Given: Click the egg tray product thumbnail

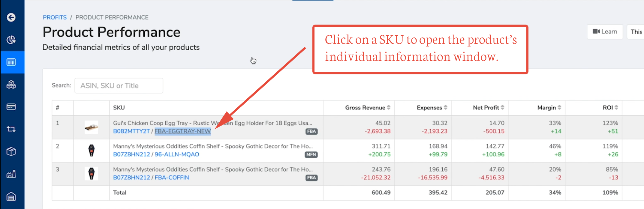Looking at the screenshot, I should (x=91, y=127).
